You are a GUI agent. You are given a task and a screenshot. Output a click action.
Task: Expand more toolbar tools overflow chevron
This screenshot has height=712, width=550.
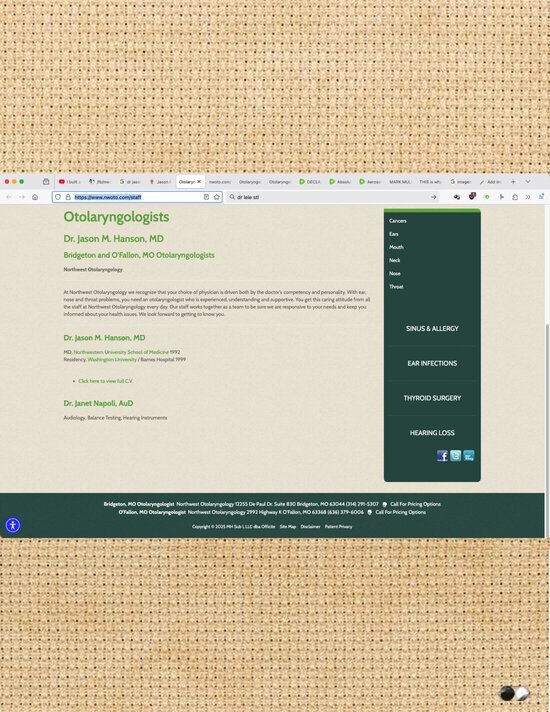528,197
